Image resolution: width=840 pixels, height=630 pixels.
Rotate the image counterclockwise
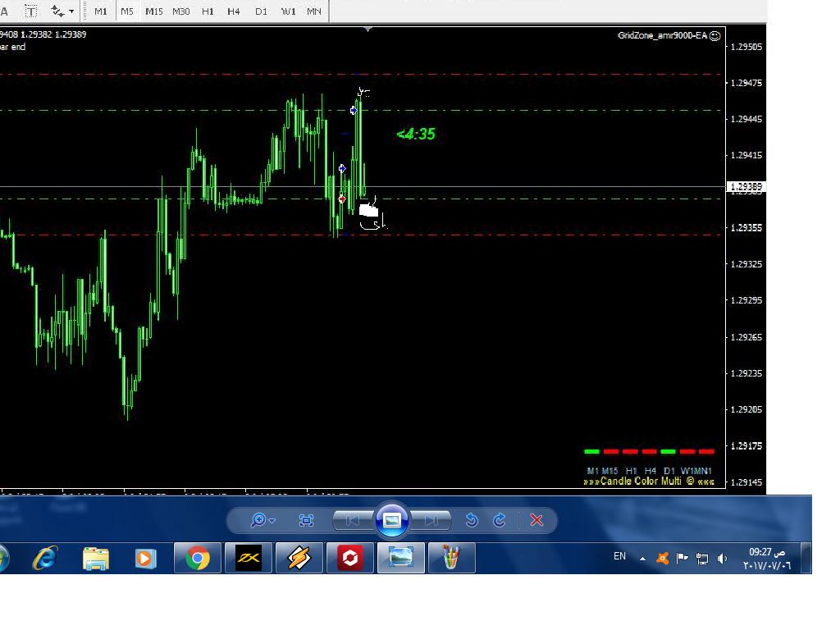(472, 520)
